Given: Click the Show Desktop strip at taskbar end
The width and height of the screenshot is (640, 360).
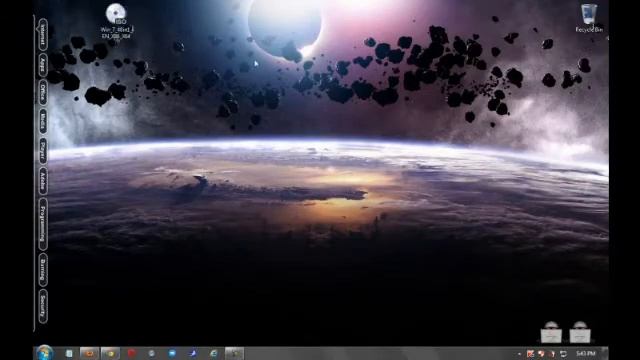Looking at the screenshot, I should pyautogui.click(x=605, y=353).
